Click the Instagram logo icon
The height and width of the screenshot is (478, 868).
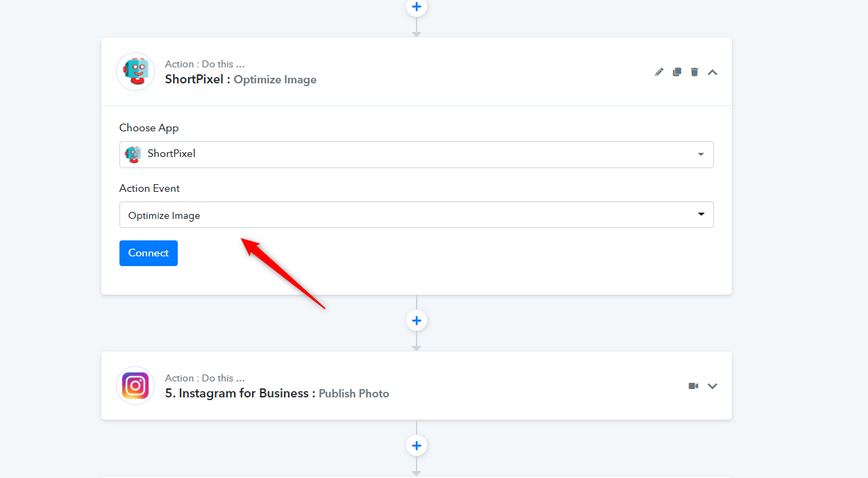pos(135,386)
